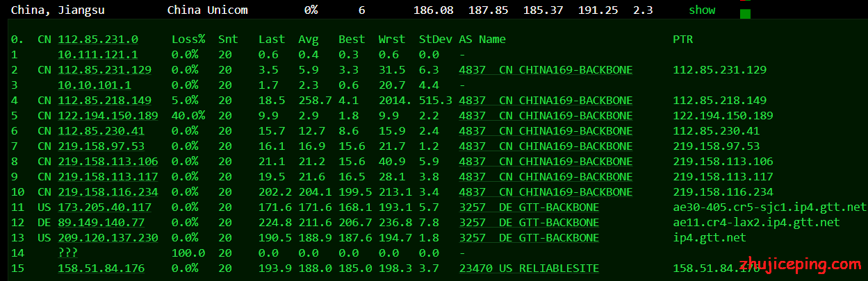Open the CHINA169-BACKBONE AS link in hop 7
The image size is (868, 281).
(x=546, y=146)
